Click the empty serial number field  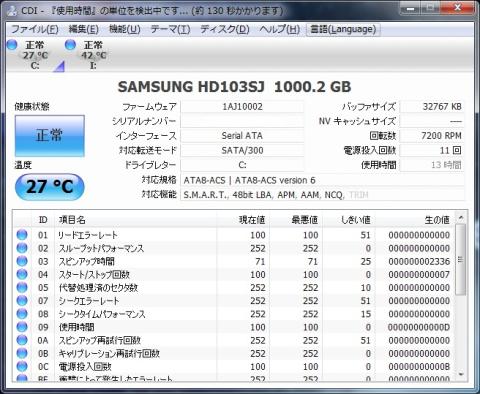click(242, 121)
